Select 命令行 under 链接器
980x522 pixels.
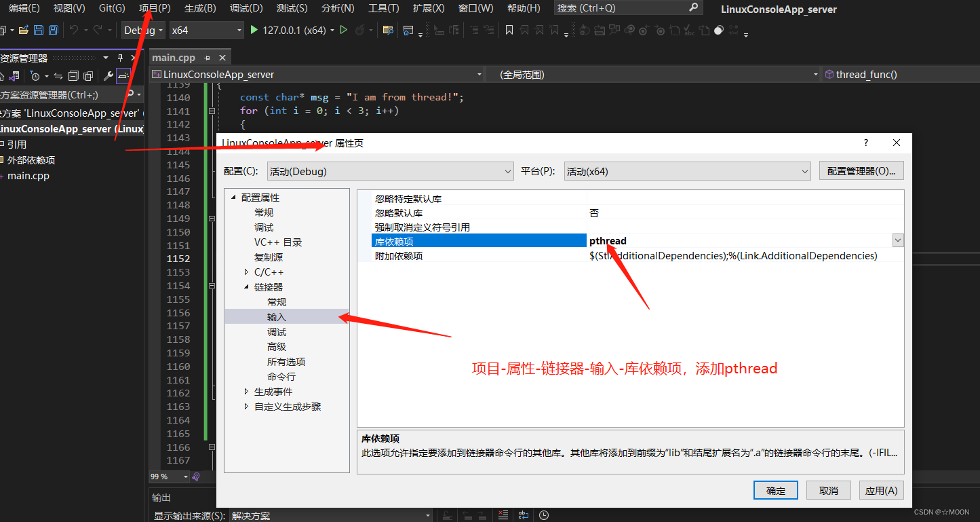(x=281, y=377)
